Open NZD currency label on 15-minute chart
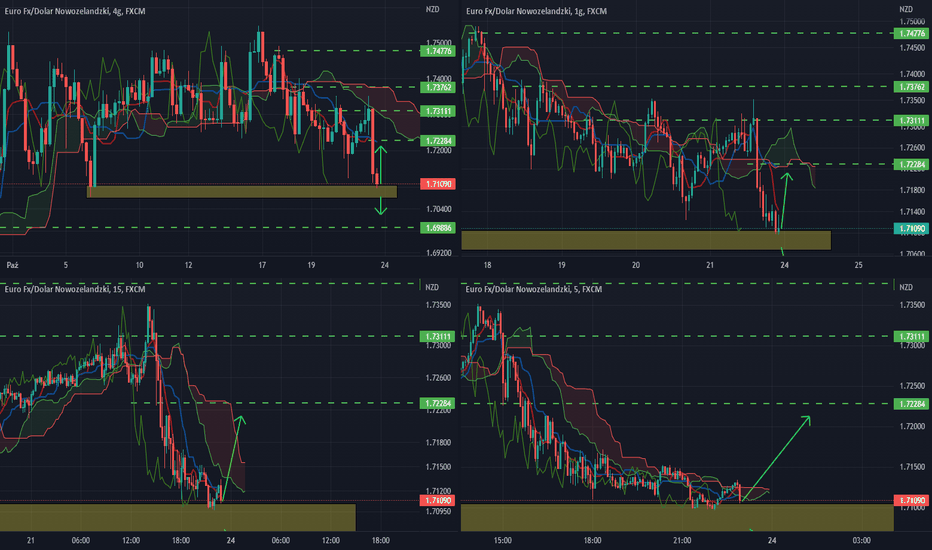Image resolution: width=932 pixels, height=550 pixels. tap(432, 288)
